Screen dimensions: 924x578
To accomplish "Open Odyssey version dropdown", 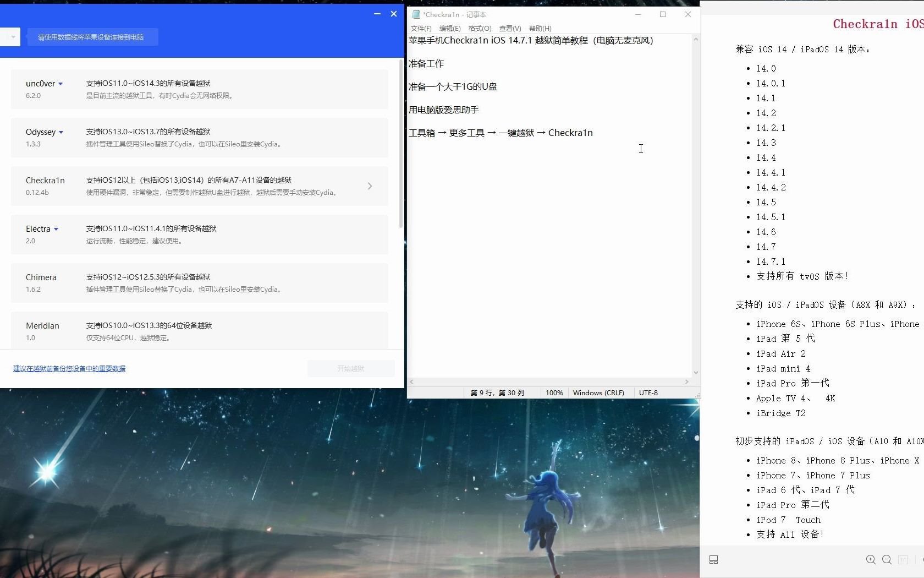I will coord(61,132).
